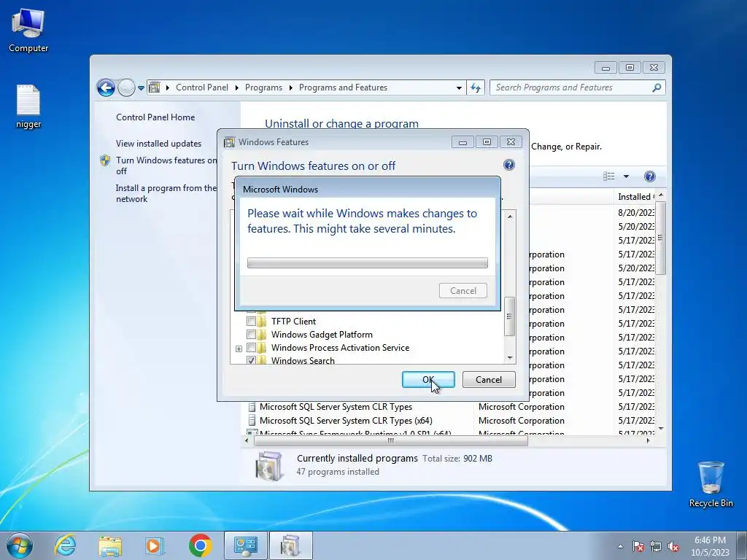Click the Uninstall or change a program heading
747x560 pixels.
(x=341, y=123)
